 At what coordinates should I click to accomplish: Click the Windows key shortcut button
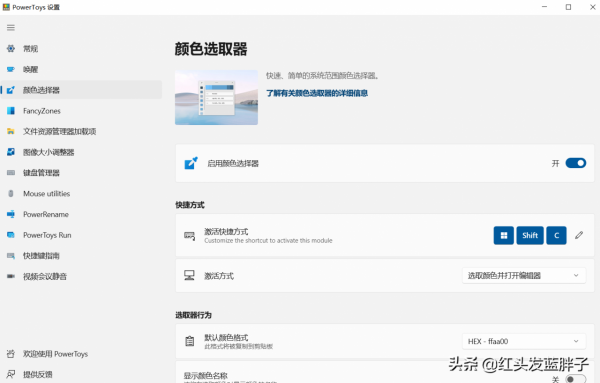(504, 235)
